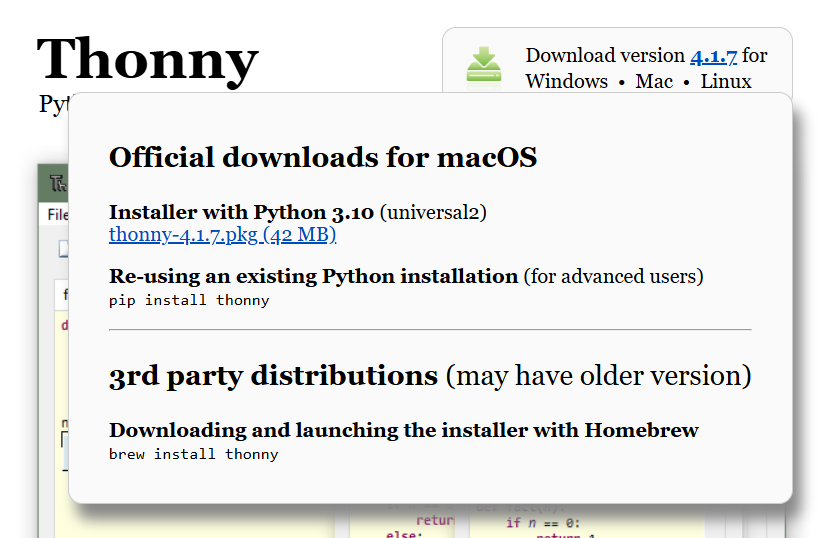Click the green download arrow icon
Viewport: 836px width, 538px height.
click(x=484, y=64)
